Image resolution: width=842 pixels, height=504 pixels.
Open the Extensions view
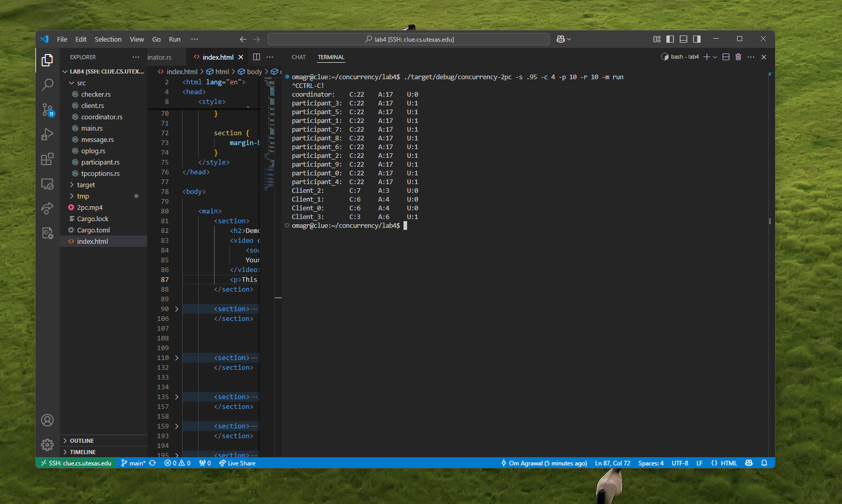coord(47,159)
